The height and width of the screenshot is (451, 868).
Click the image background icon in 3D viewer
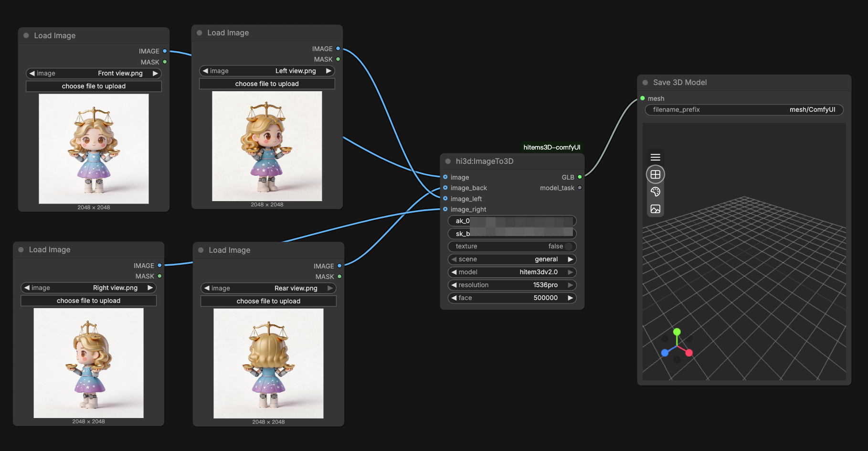[655, 209]
